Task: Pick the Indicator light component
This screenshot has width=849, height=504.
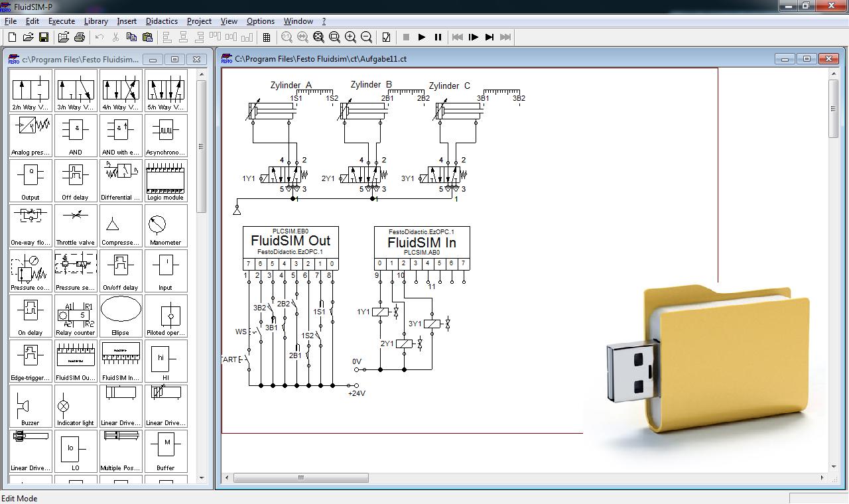Action: tap(76, 407)
